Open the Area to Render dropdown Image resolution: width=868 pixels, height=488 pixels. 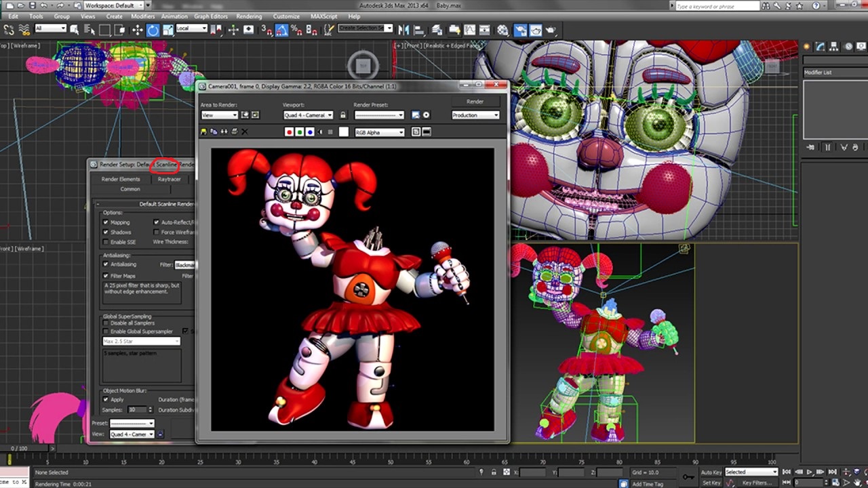[x=219, y=115]
